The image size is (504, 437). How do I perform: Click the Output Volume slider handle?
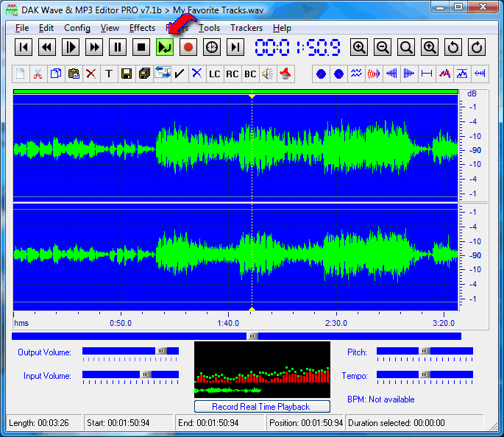161,351
